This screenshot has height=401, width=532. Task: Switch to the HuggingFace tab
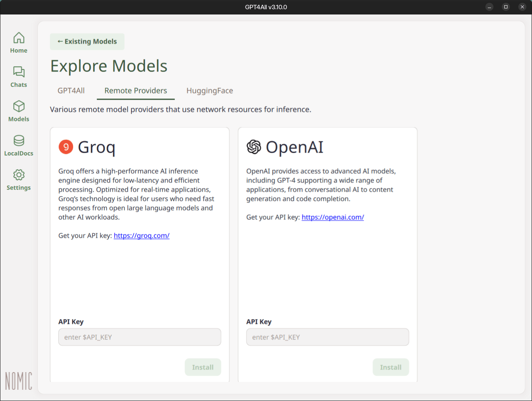click(210, 91)
